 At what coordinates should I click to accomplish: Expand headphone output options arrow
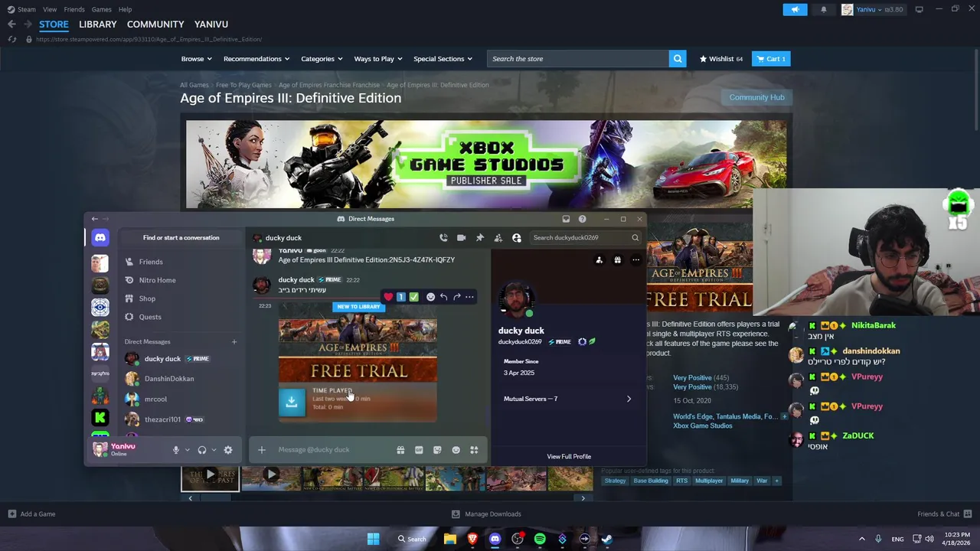[214, 450]
